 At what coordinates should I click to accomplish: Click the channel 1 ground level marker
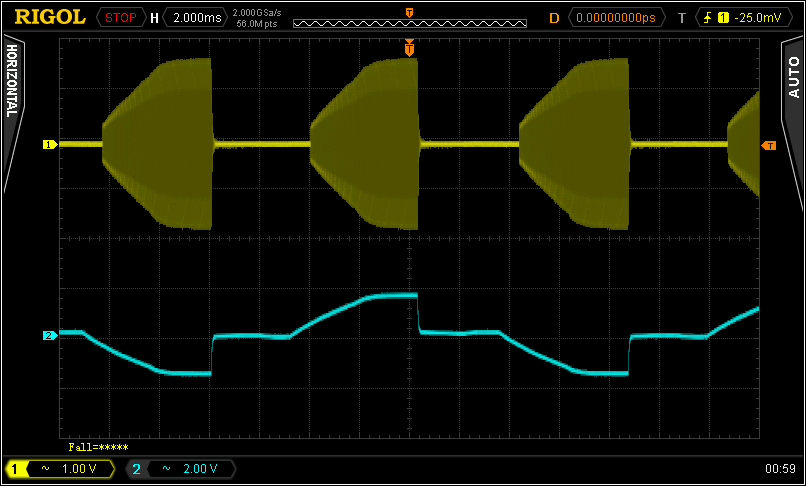(49, 145)
